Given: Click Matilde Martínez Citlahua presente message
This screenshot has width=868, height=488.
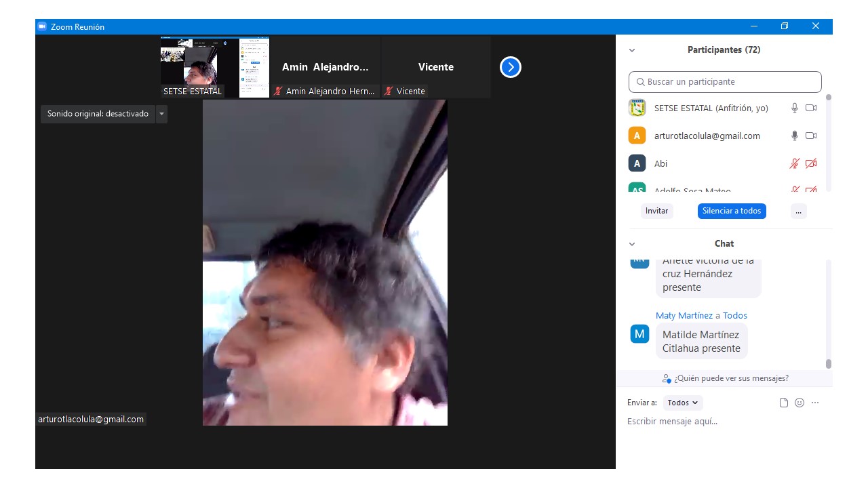Looking at the screenshot, I should coord(701,341).
